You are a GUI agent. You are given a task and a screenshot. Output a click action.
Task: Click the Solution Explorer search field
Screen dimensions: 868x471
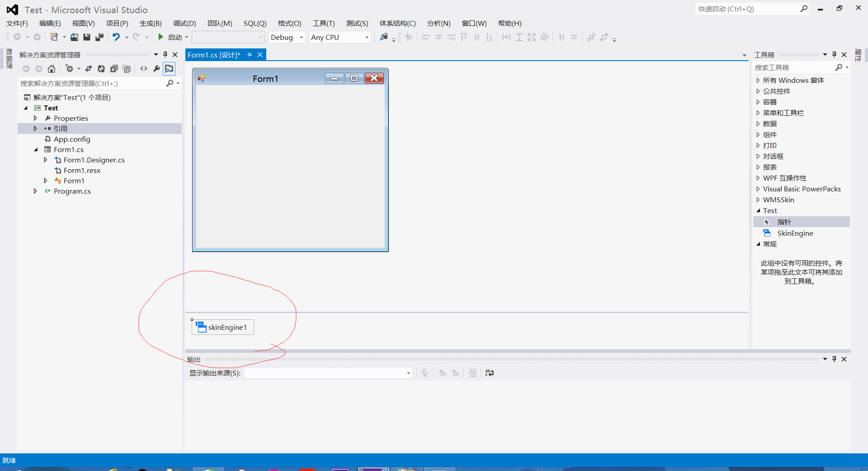(x=92, y=83)
